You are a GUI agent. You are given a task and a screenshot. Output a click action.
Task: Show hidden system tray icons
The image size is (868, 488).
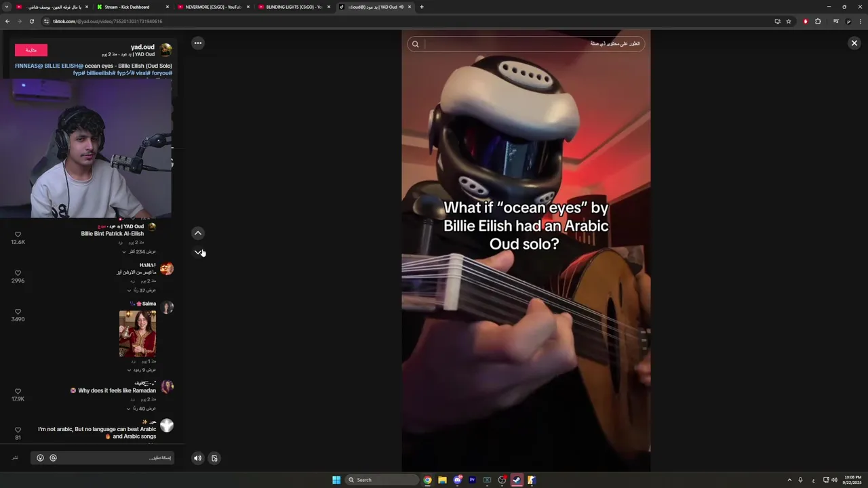pos(789,480)
